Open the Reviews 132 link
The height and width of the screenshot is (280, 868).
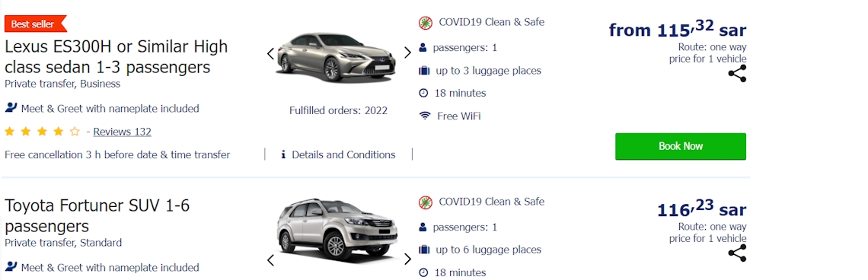point(122,132)
